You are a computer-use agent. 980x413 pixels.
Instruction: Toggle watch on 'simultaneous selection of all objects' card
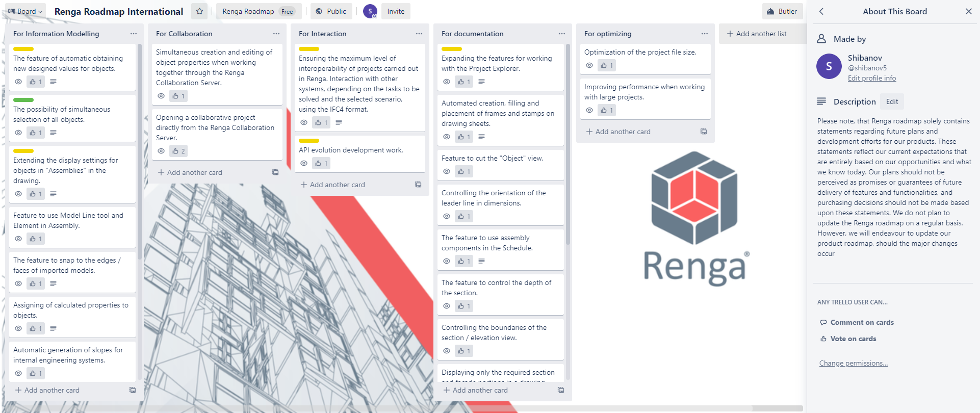coord(18,133)
